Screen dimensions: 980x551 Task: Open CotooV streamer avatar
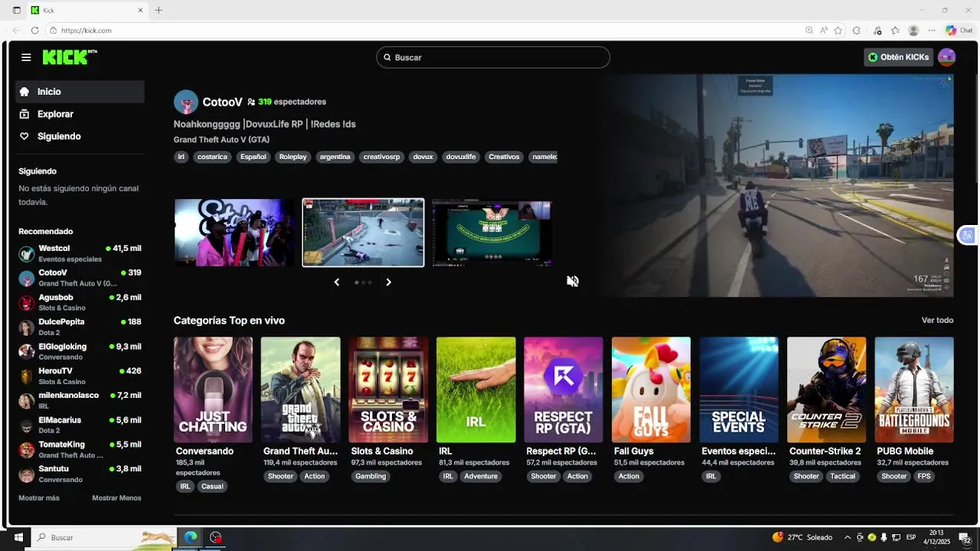pos(186,102)
